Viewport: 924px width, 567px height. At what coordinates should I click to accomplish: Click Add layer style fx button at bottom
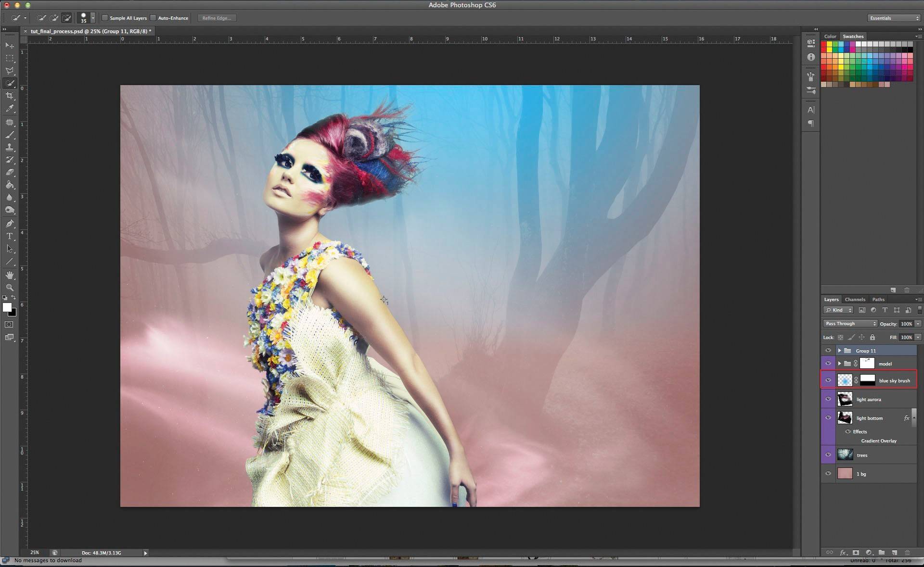click(843, 553)
